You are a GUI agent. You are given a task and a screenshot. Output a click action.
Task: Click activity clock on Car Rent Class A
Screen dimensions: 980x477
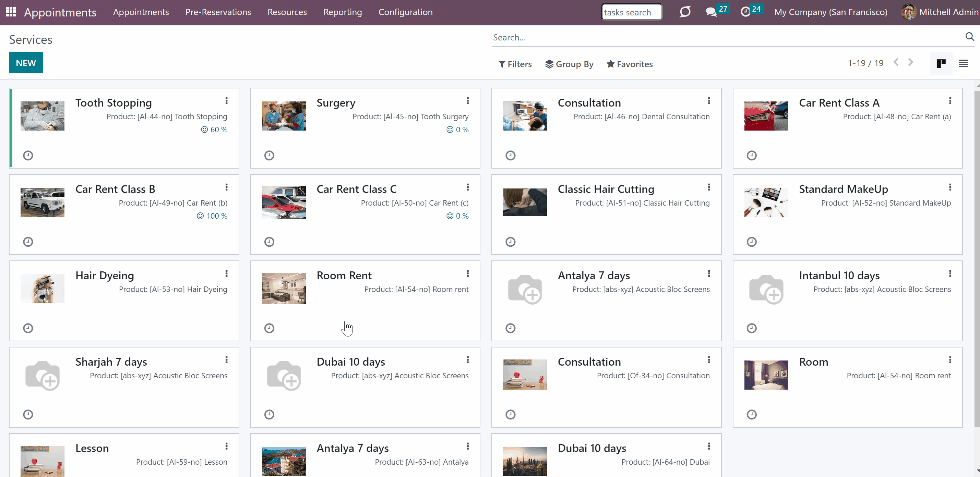point(752,156)
